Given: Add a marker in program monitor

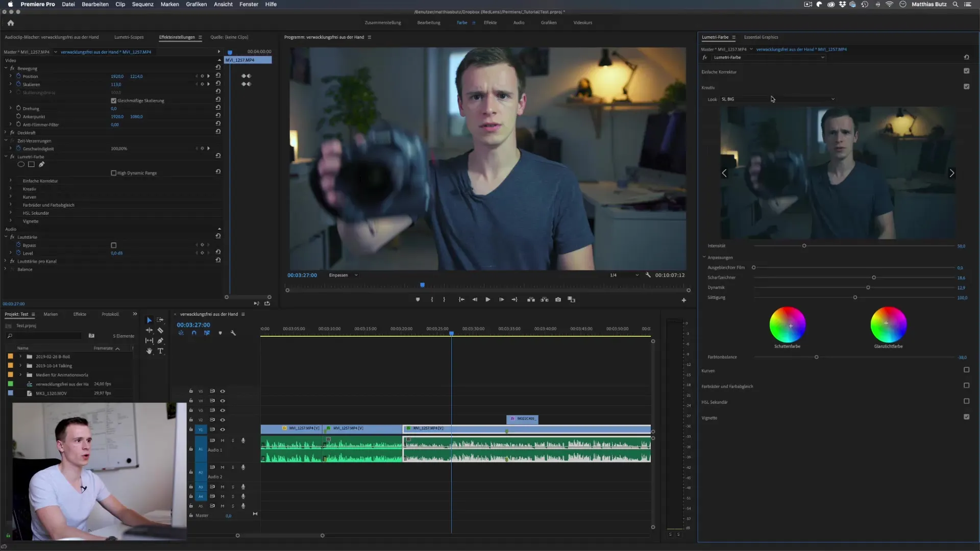Looking at the screenshot, I should pos(418,299).
